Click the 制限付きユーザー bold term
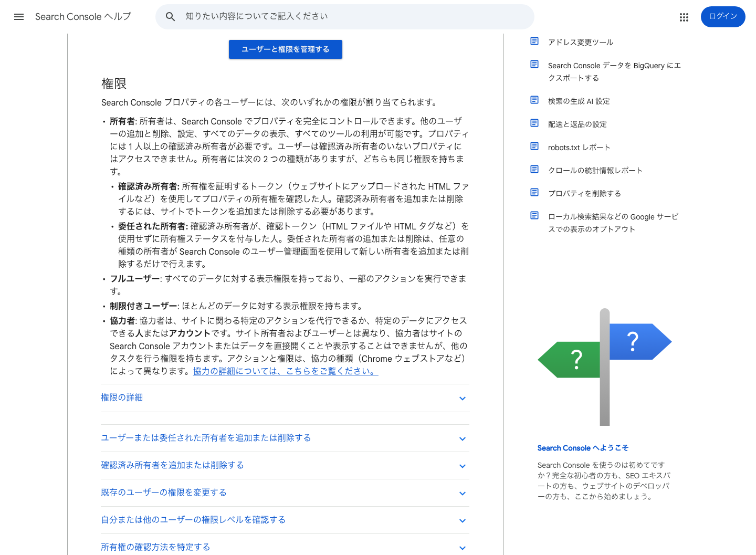 [143, 306]
